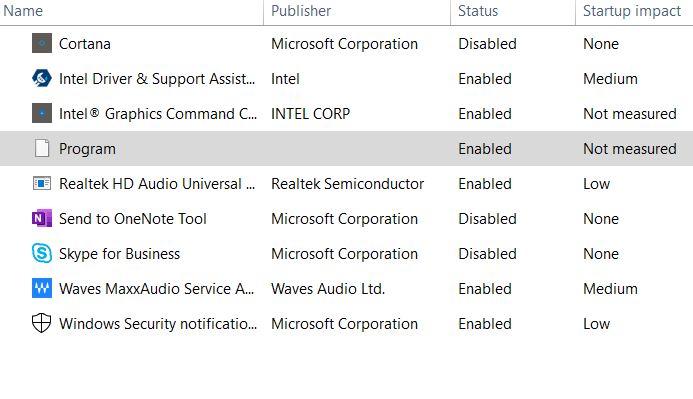Sort by the Startup impact column header
693x399 pixels.
(x=632, y=11)
